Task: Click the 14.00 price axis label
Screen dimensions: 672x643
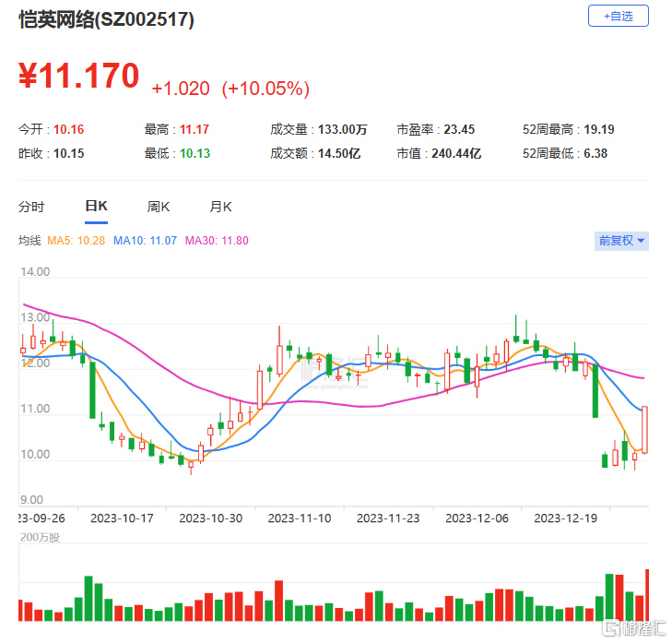Action: click(35, 271)
